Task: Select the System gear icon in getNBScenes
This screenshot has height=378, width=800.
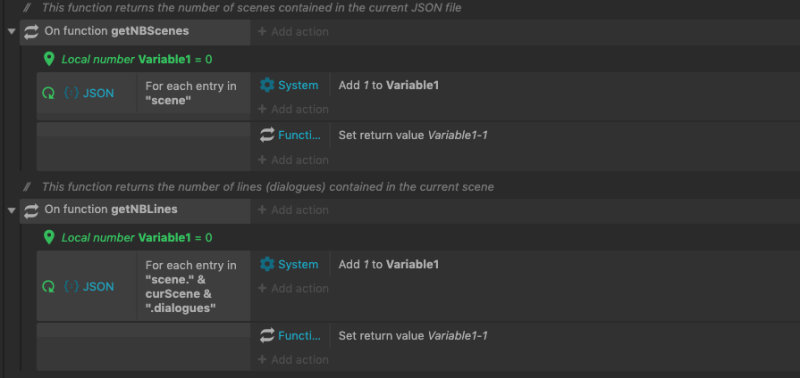Action: 267,85
